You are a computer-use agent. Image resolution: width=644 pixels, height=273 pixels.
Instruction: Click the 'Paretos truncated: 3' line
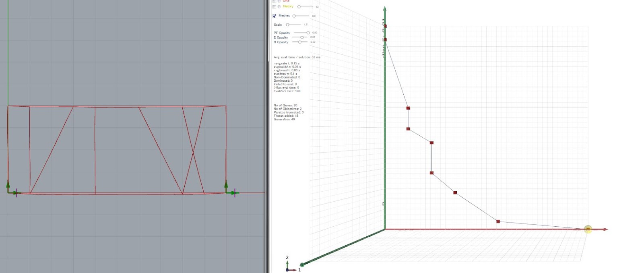pos(289,112)
